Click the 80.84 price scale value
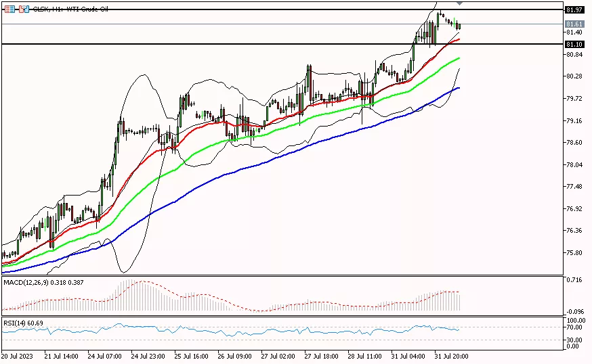This screenshot has width=592, height=364. point(574,54)
